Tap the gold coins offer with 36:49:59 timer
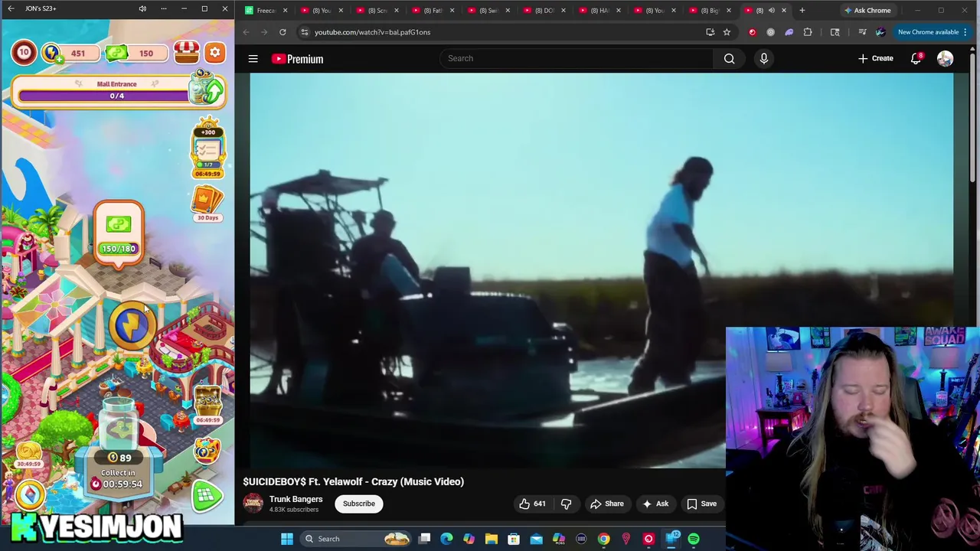This screenshot has height=551, width=980. (29, 454)
